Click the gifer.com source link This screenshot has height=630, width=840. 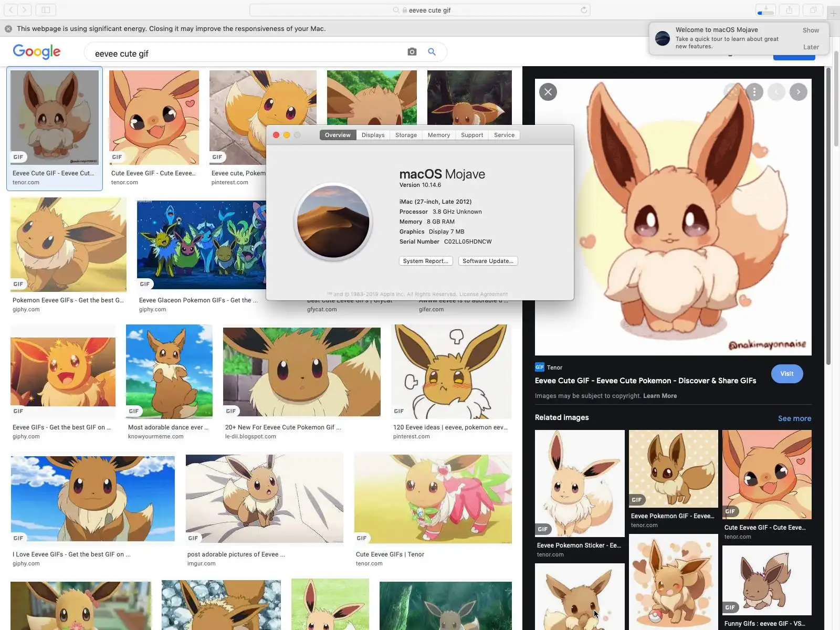coord(431,310)
